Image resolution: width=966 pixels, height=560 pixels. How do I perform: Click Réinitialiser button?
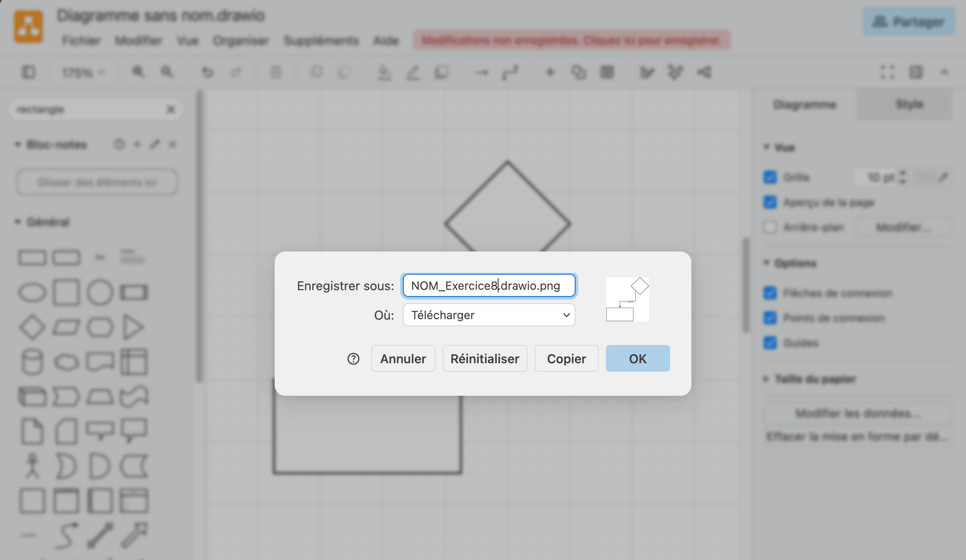tap(485, 358)
